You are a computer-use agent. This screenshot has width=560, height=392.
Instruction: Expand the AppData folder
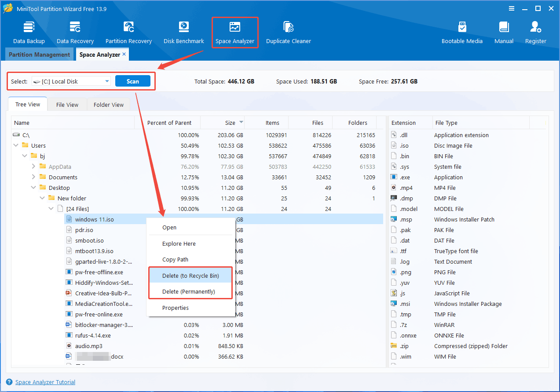pyautogui.click(x=34, y=167)
